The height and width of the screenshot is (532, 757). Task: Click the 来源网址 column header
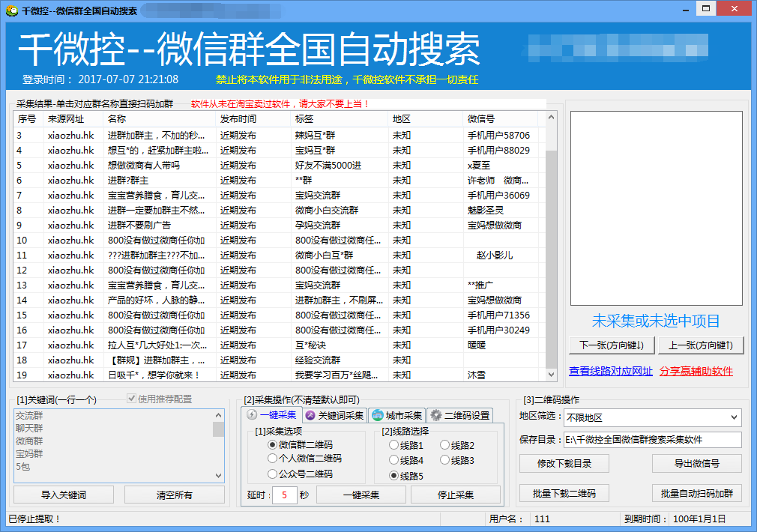pyautogui.click(x=73, y=118)
